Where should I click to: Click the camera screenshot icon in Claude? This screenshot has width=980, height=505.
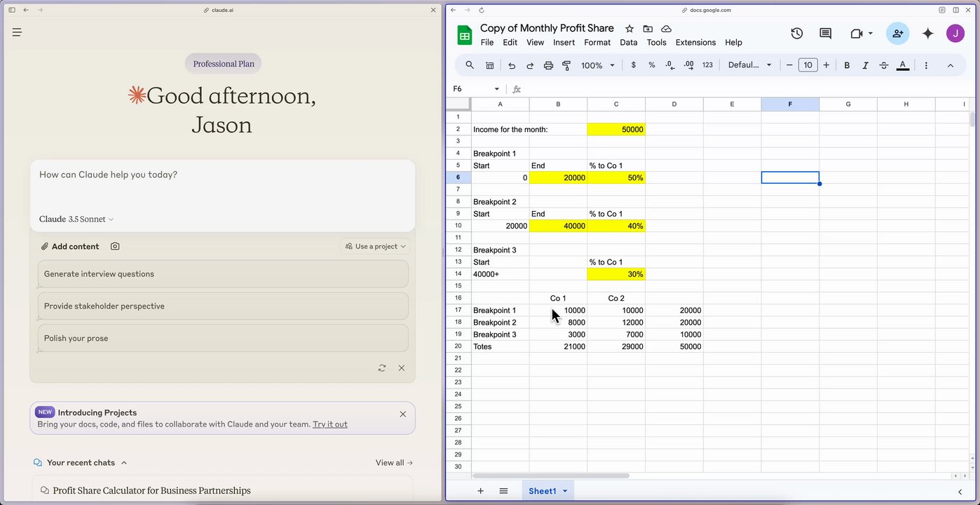tap(115, 246)
